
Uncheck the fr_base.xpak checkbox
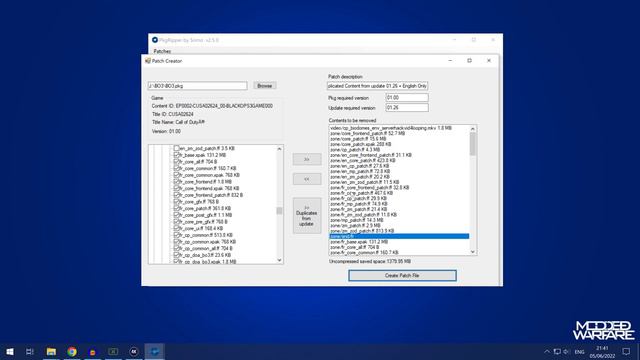tap(177, 155)
